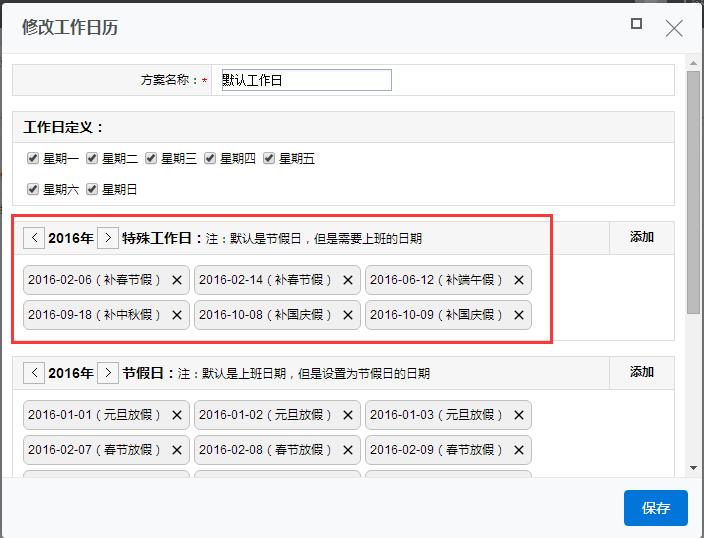Delete the 2016-02-08 春节放假 holiday tag

point(348,450)
